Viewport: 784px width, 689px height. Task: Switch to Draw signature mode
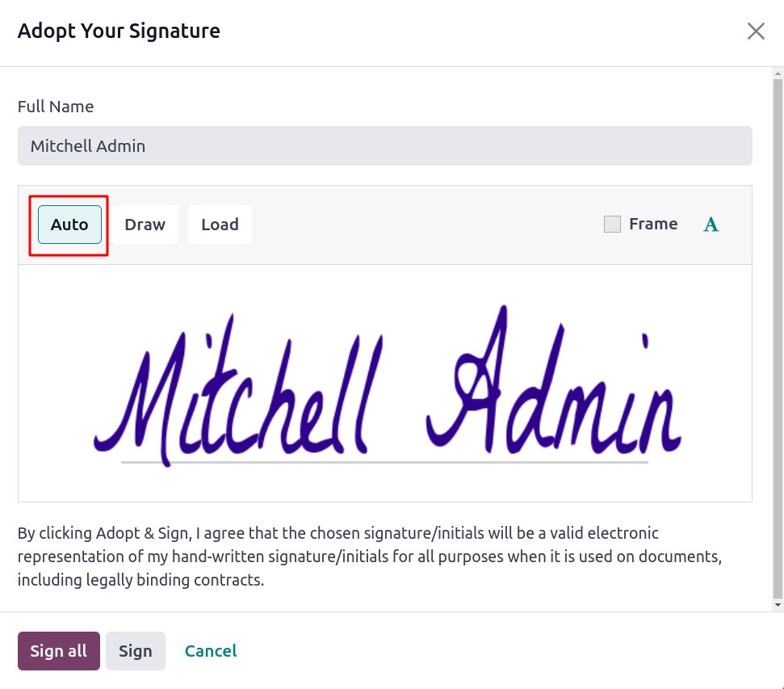click(x=145, y=225)
